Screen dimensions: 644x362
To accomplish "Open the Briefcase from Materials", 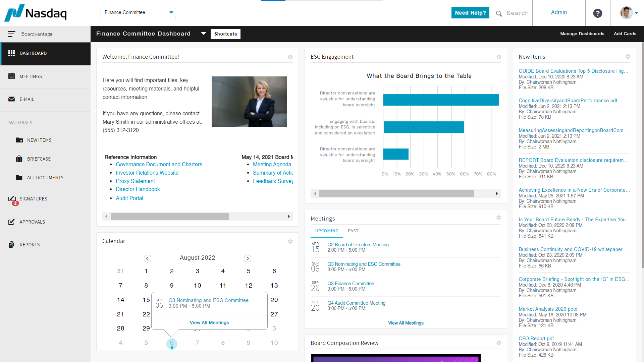I will [39, 159].
